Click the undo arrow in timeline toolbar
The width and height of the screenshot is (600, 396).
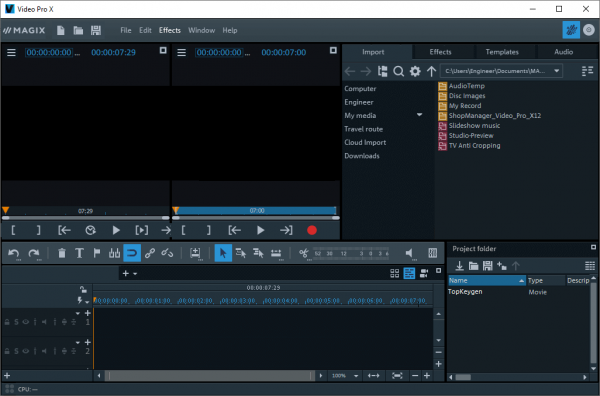[x=14, y=253]
